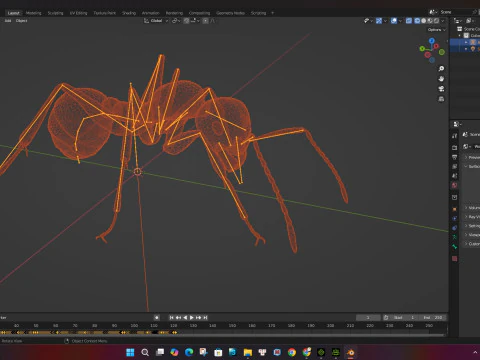Screen dimensions: 480x360
Task: Jump to the last frame
Action: tap(205, 318)
